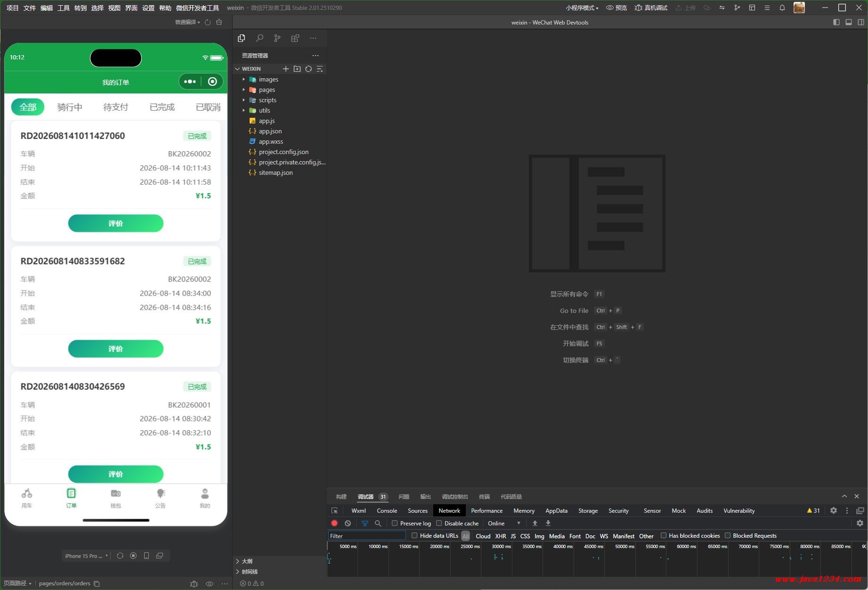
Task: Click 评价 button for order RD202608141011427060
Action: point(116,223)
